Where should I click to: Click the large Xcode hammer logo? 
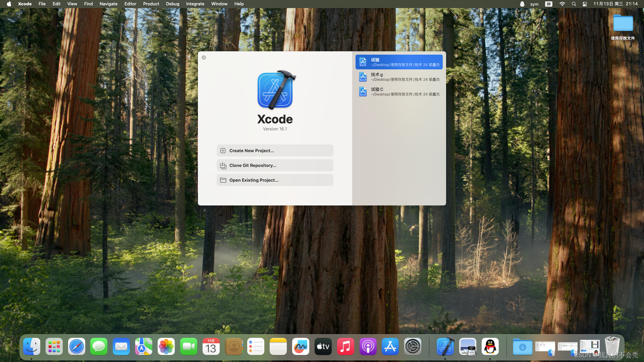pos(276,90)
